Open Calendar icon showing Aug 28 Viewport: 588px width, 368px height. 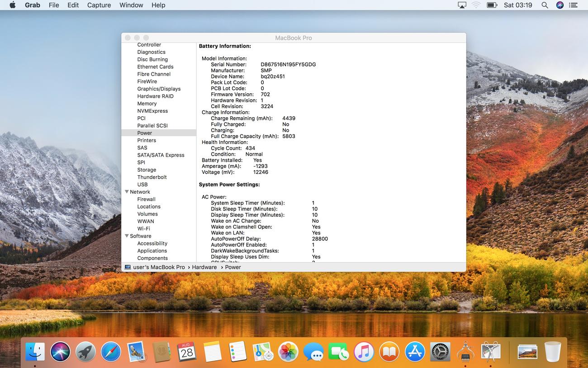pyautogui.click(x=187, y=351)
